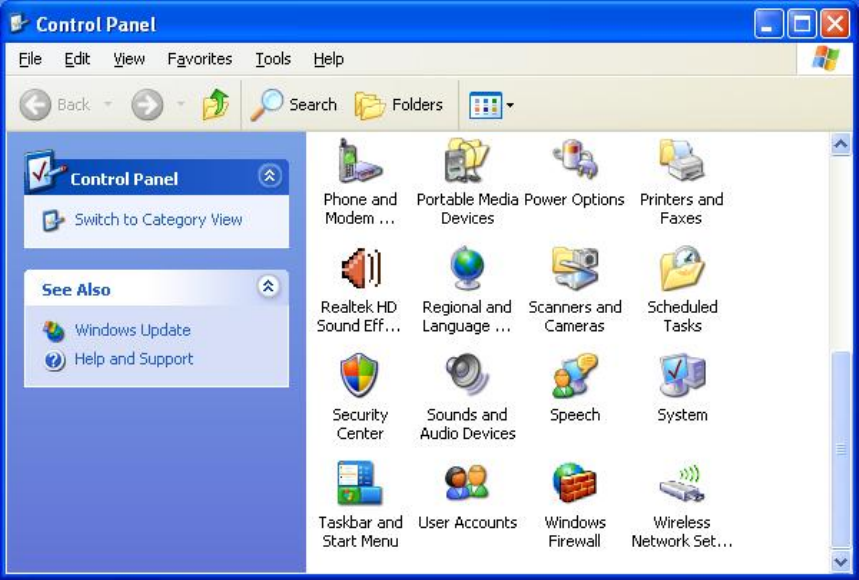Click the Control Panel title bar icon
Screen dimensions: 859x580
pos(20,24)
